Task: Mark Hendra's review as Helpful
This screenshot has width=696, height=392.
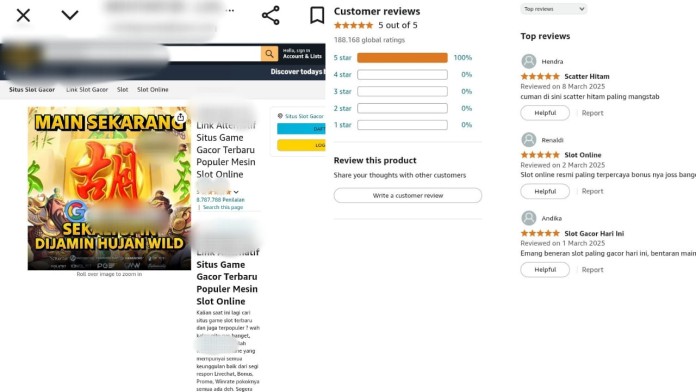Action: point(545,113)
